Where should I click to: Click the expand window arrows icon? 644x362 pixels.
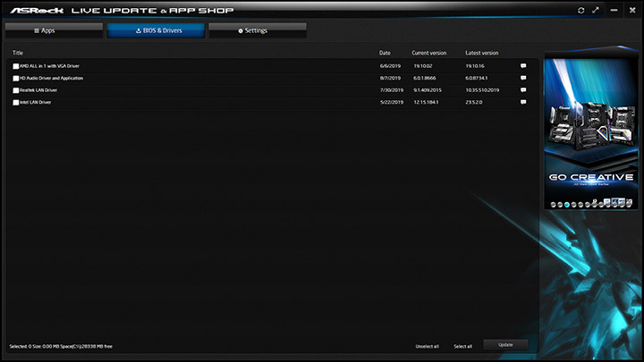click(x=596, y=10)
